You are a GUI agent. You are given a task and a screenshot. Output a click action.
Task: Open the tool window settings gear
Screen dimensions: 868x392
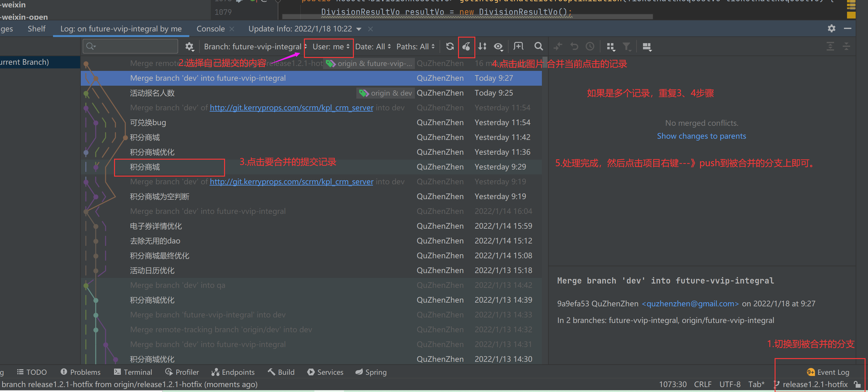[x=832, y=29]
